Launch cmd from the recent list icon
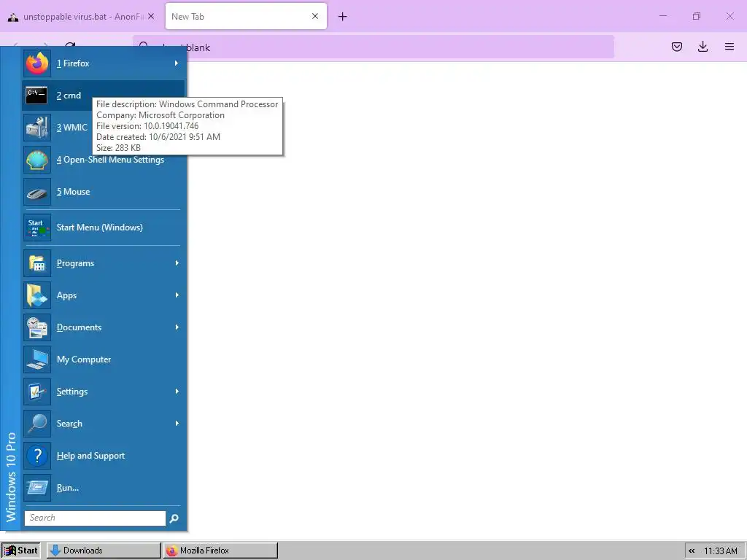 click(x=37, y=96)
